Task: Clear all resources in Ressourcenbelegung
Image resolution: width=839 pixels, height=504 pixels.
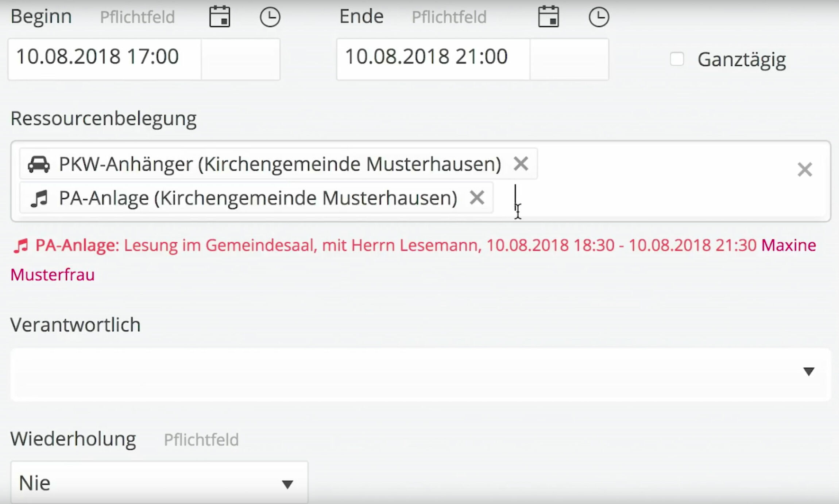Action: tap(805, 170)
